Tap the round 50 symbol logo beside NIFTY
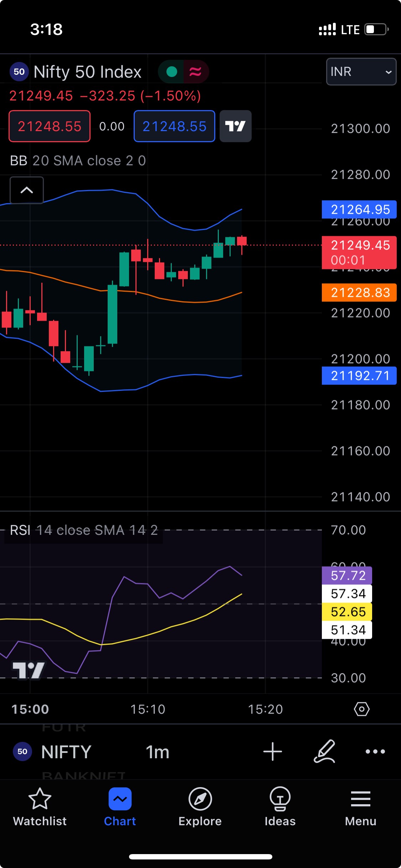The image size is (401, 868). pos(22,751)
